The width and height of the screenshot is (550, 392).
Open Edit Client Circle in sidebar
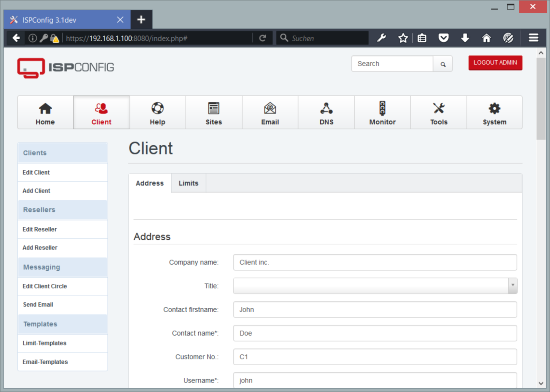pyautogui.click(x=62, y=286)
